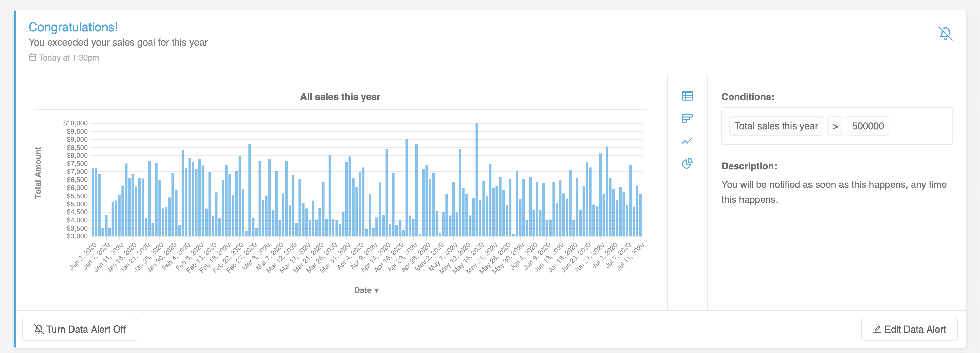Image resolution: width=980 pixels, height=353 pixels.
Task: Switch to table view icon
Action: coord(687,96)
